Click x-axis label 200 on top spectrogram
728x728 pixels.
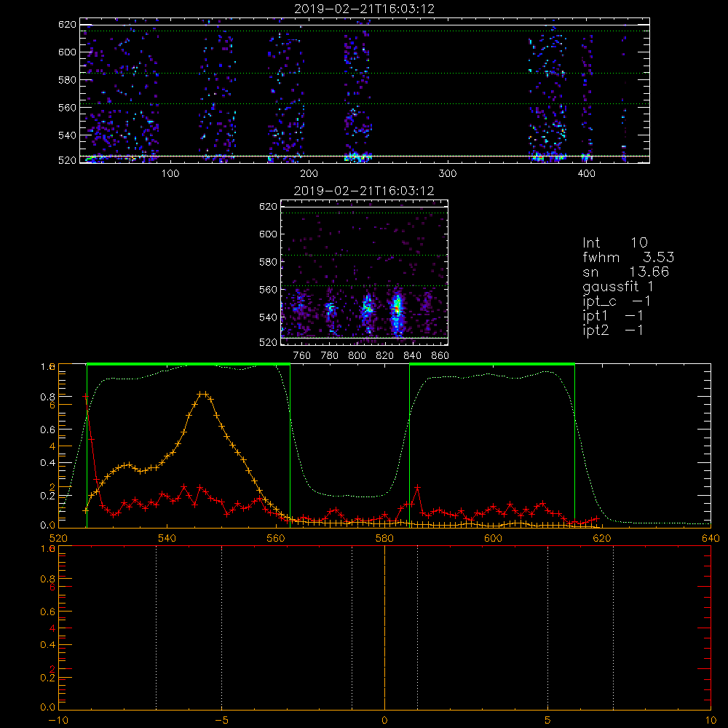[x=309, y=174]
